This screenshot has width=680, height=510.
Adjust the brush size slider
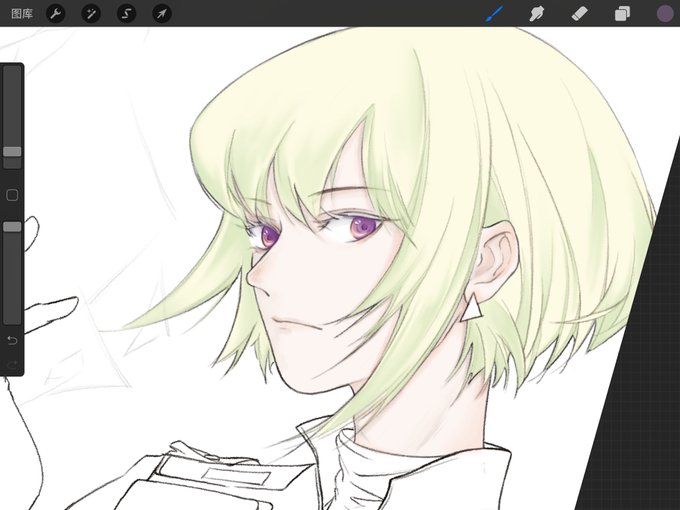coord(12,117)
